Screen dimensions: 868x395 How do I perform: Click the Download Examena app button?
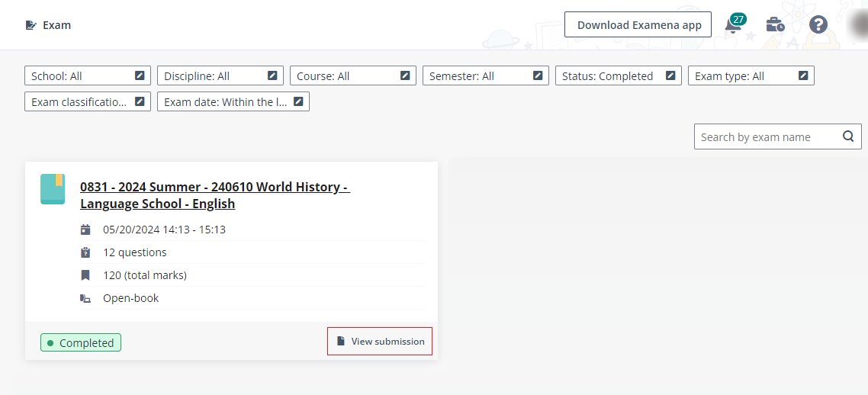click(x=638, y=25)
